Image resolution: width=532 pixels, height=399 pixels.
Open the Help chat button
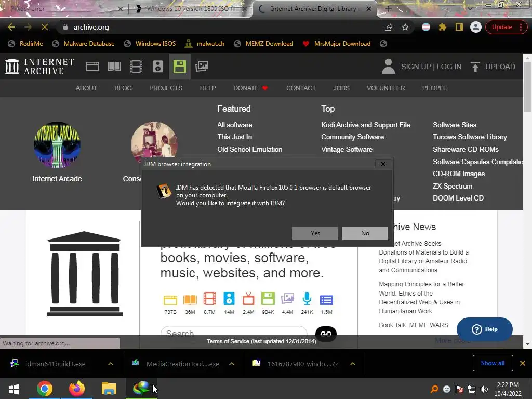click(x=485, y=329)
